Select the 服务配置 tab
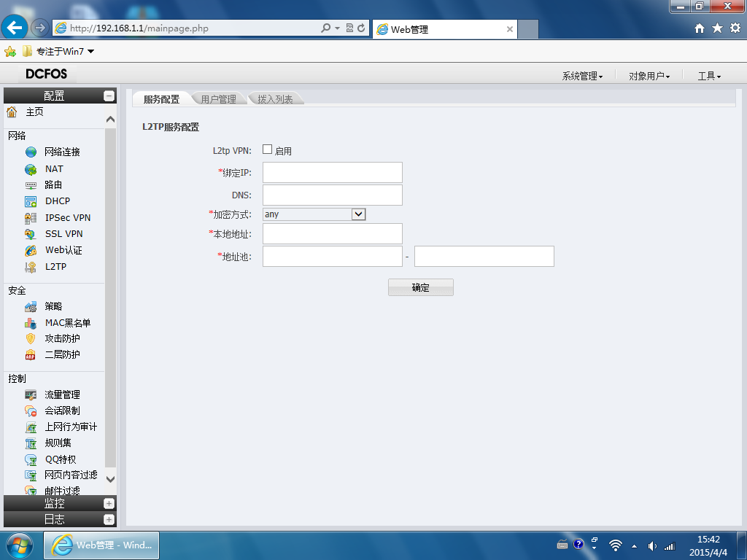Screen dimensions: 747x560 (x=161, y=99)
